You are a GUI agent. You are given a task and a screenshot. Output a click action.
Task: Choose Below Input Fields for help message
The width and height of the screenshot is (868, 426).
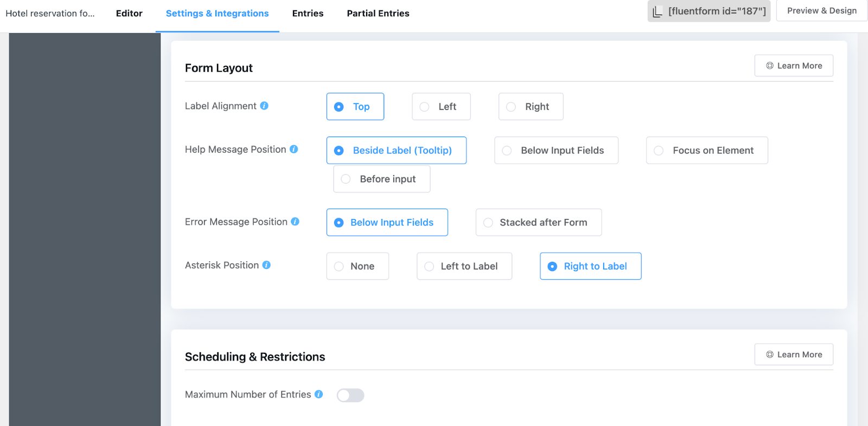556,151
